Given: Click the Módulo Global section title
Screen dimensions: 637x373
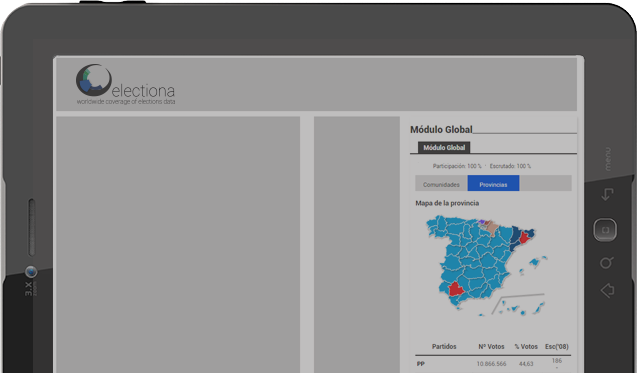Looking at the screenshot, I should coord(441,130).
